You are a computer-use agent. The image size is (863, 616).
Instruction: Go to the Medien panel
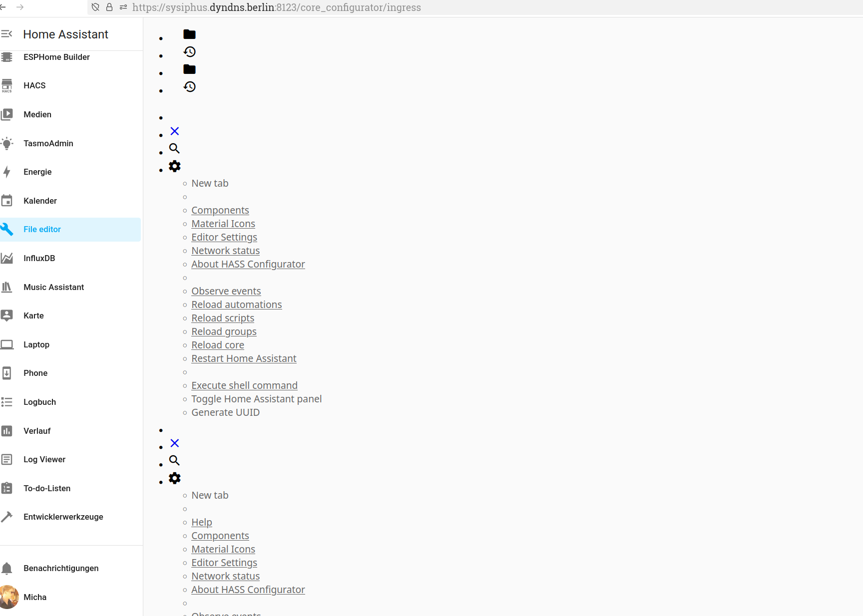(x=70, y=114)
